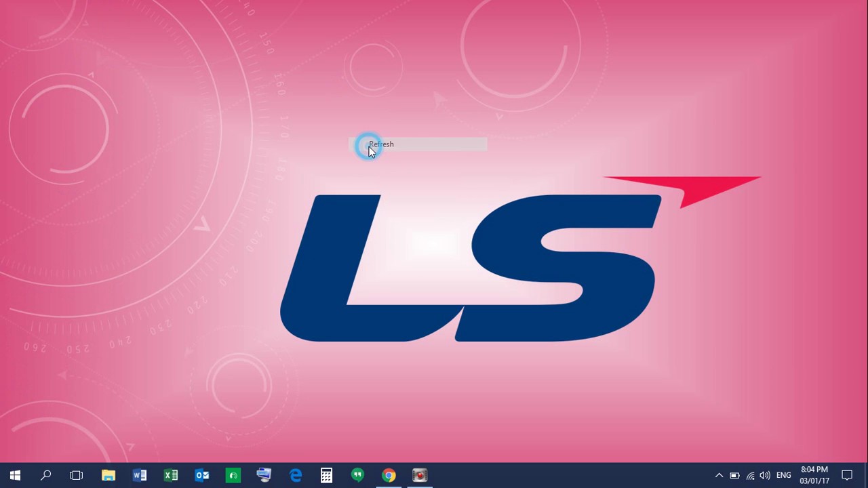
Task: Open the volume control speaker icon
Action: [x=765, y=475]
